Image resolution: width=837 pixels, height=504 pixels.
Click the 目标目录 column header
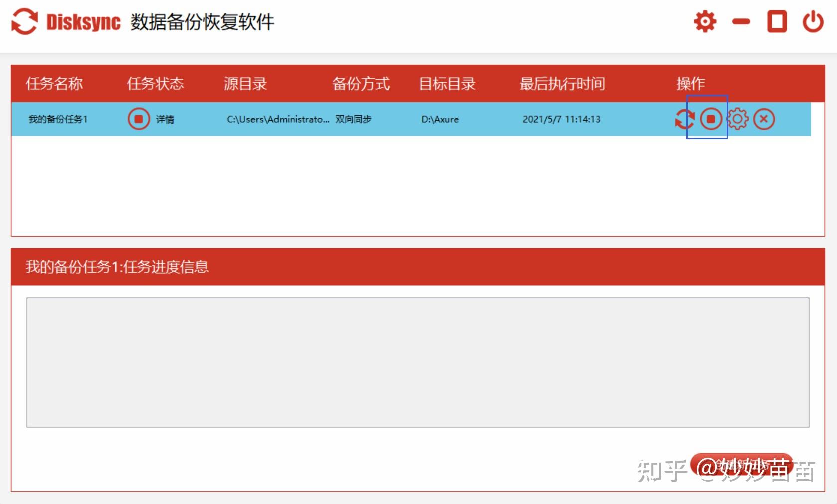pos(447,83)
